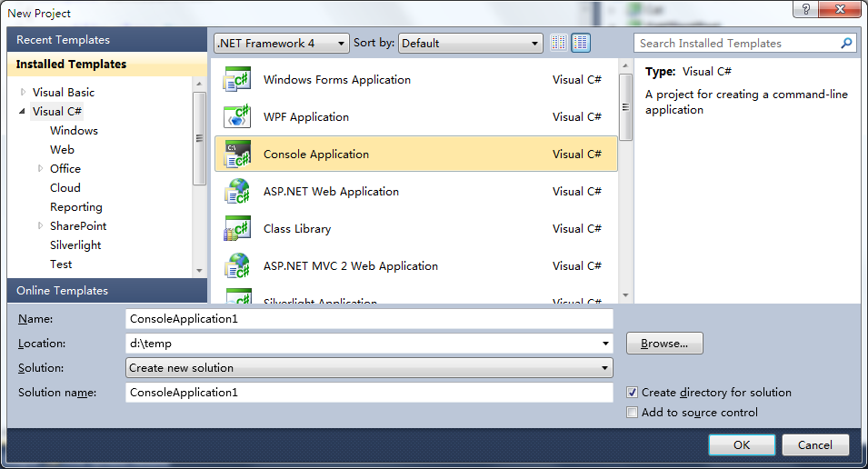
Task: Expand the SharePoint tree node
Action: (40, 225)
